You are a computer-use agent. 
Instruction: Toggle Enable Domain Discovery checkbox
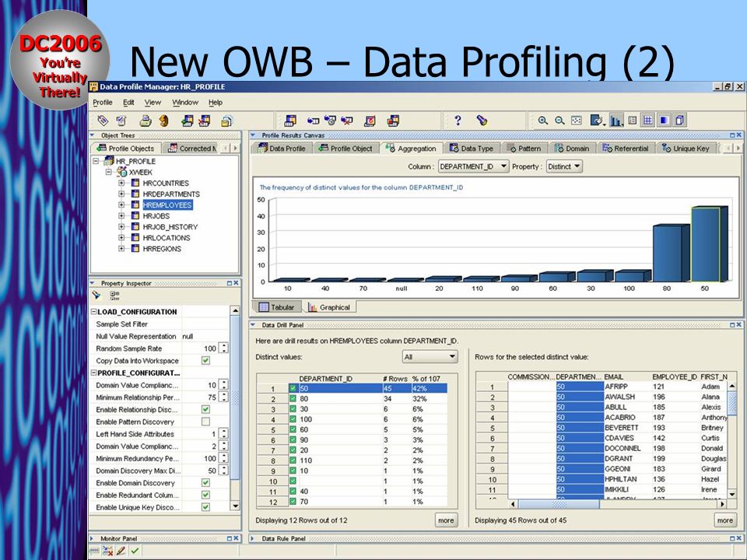[205, 483]
